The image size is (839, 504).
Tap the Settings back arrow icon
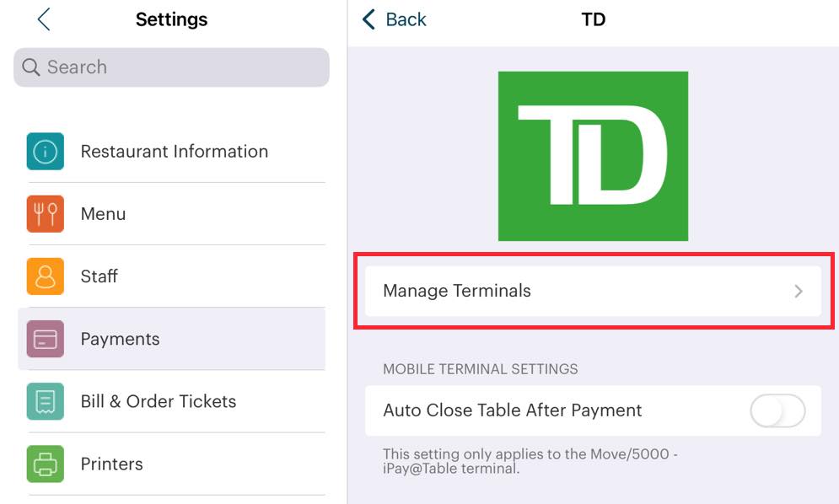pos(44,19)
